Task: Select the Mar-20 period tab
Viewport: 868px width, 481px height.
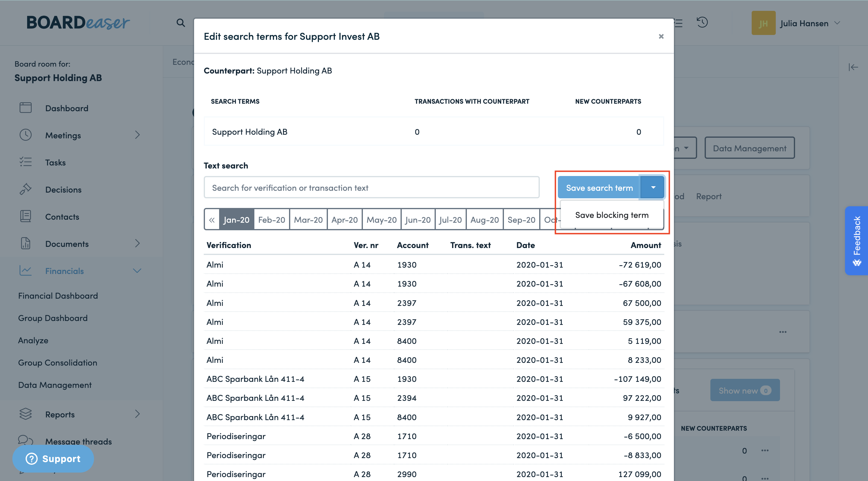Action: point(308,220)
